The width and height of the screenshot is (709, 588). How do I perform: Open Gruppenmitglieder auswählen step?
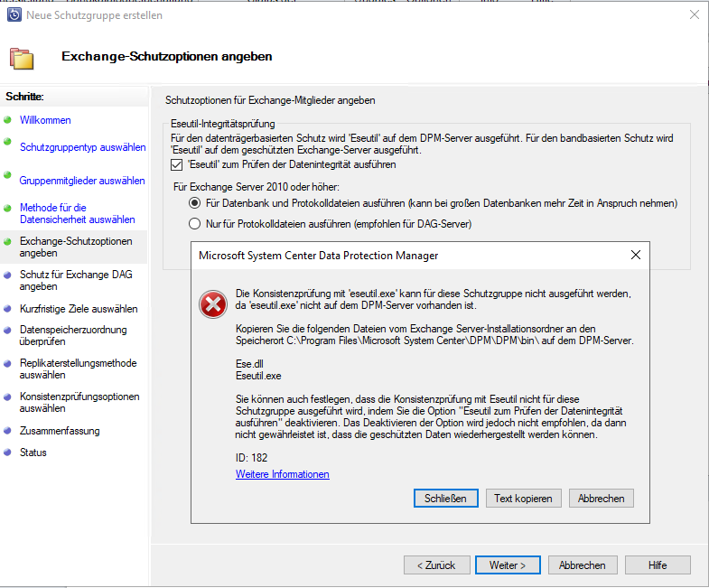82,181
